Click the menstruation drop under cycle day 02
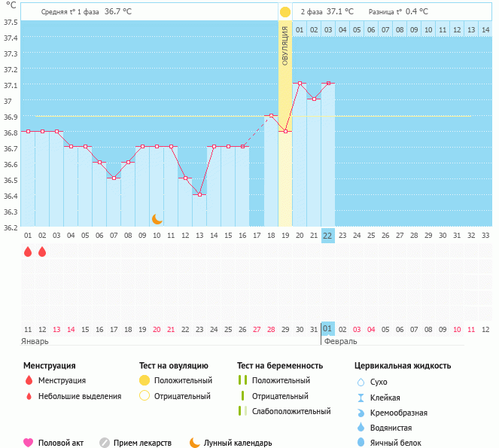The image size is (499, 448). [x=42, y=252]
